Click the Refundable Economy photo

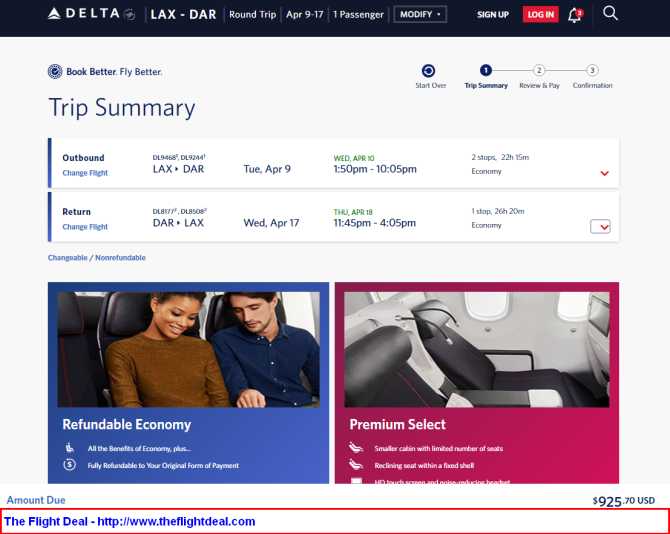click(188, 349)
